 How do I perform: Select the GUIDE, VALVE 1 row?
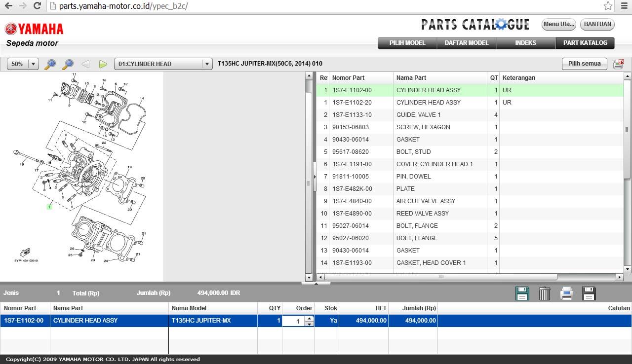pos(470,115)
